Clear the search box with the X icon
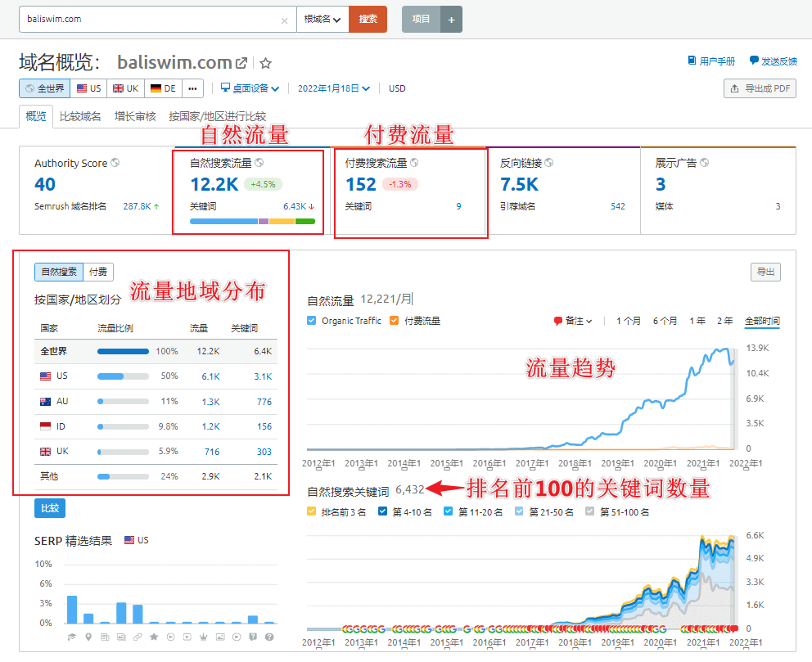Viewport: 812px width, 662px height. click(284, 20)
